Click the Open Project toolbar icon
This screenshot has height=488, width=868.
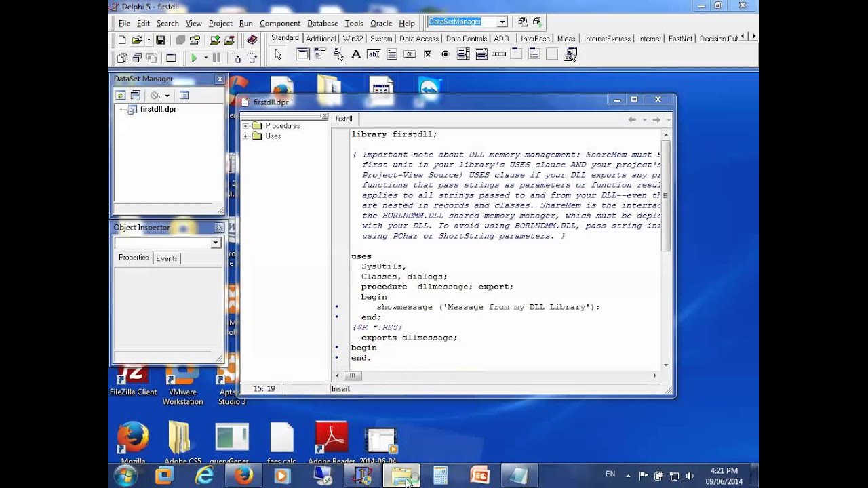click(195, 40)
